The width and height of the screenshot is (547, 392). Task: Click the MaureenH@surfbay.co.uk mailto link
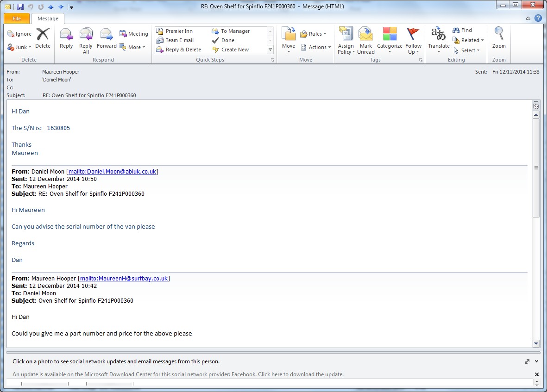124,279
